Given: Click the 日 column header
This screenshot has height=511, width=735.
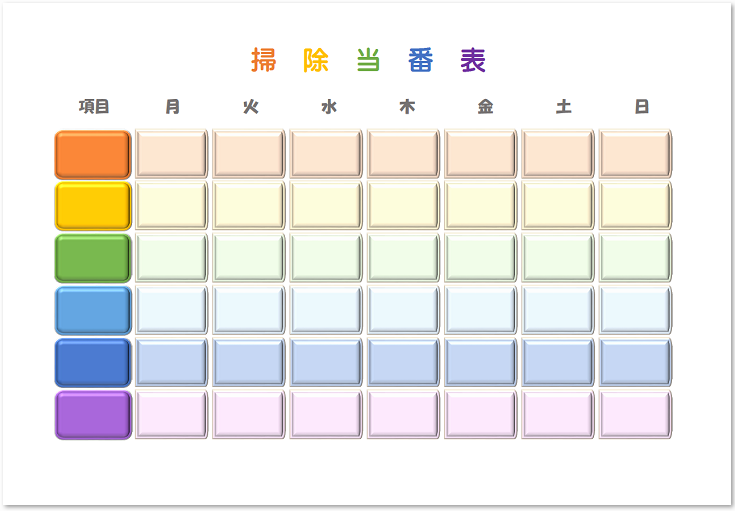Looking at the screenshot, I should pyautogui.click(x=641, y=107).
